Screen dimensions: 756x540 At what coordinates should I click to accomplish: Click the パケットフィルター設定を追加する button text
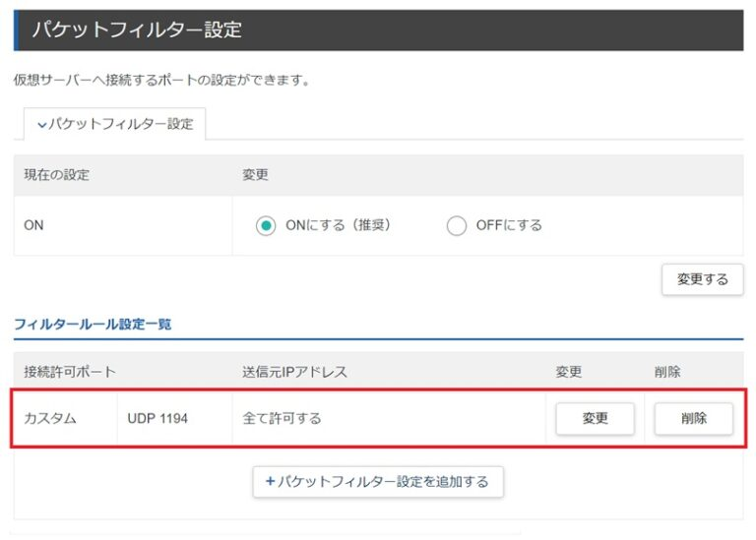pyautogui.click(x=384, y=482)
